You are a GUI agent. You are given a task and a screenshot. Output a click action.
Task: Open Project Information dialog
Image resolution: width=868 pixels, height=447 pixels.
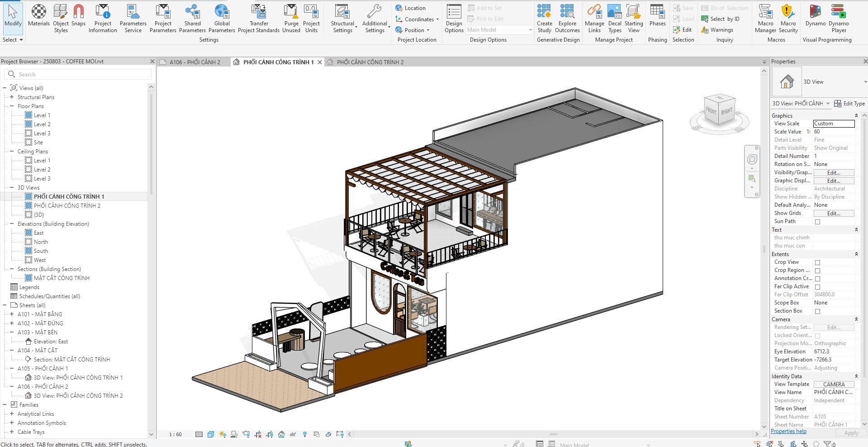click(x=103, y=19)
